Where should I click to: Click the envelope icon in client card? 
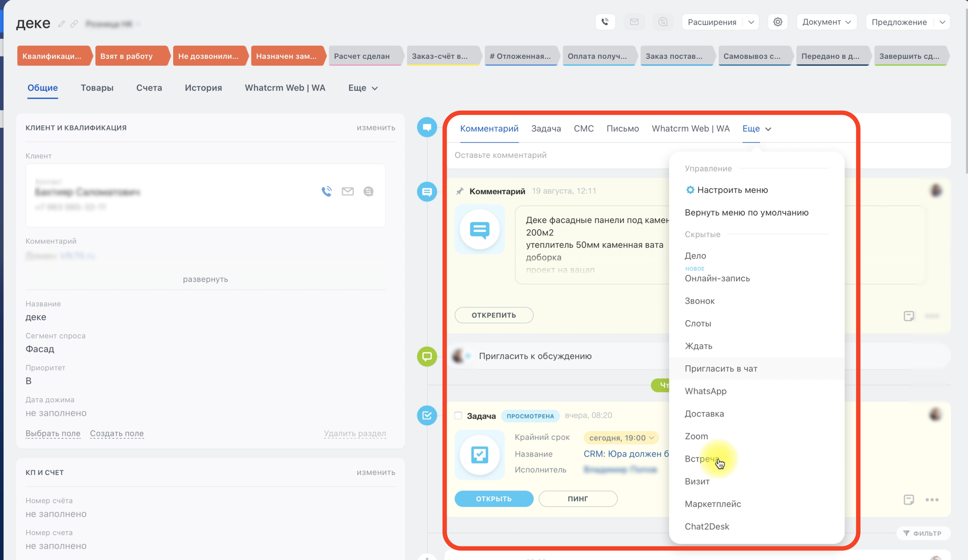click(x=347, y=191)
